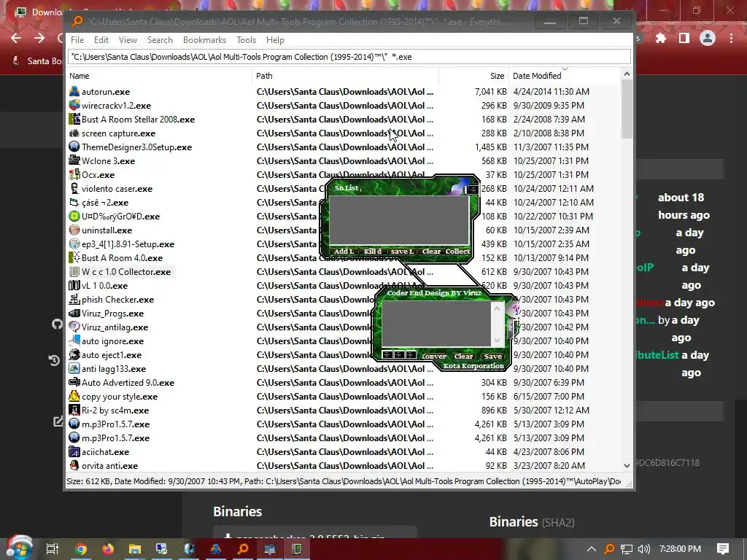The image size is (747, 560).
Task: Open Task View from the taskbar
Action: (52, 549)
